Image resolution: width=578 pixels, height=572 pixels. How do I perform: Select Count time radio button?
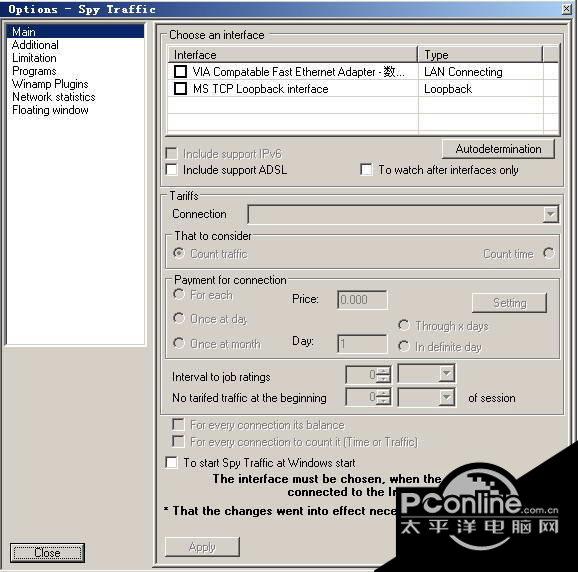pyautogui.click(x=549, y=253)
